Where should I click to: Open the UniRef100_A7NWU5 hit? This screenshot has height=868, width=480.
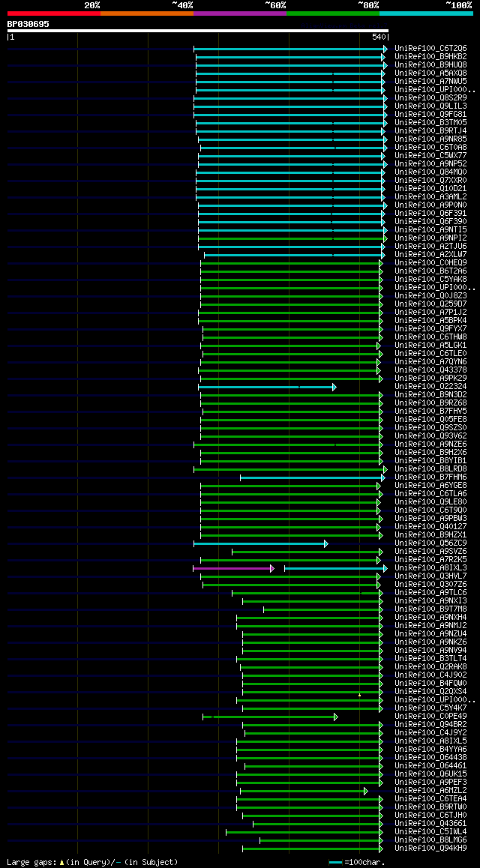coord(430,82)
